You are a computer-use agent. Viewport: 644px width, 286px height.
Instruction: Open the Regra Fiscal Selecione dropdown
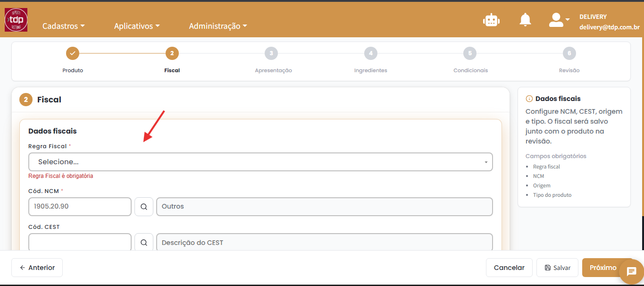coord(260,162)
